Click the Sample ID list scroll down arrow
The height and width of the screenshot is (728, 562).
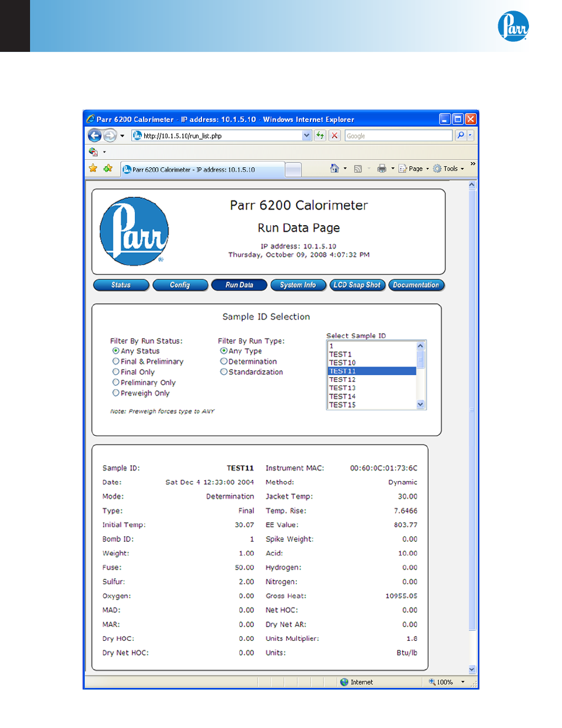(421, 404)
